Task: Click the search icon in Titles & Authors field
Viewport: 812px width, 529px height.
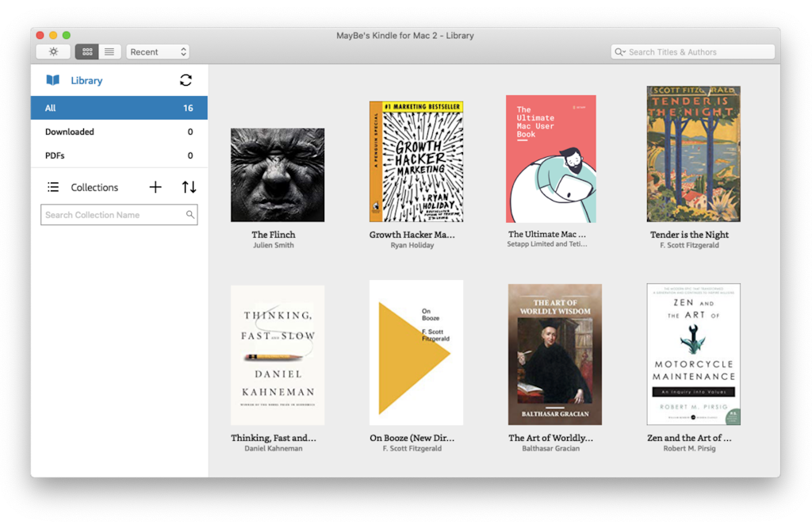Action: click(x=620, y=52)
